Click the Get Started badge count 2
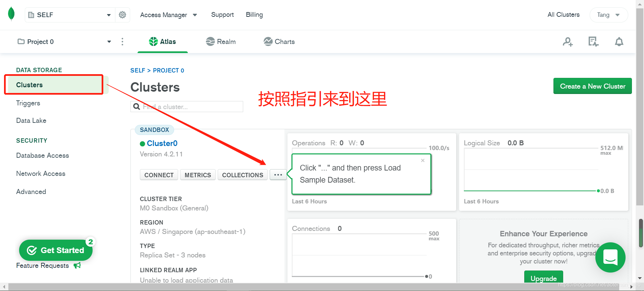 pos(91,242)
